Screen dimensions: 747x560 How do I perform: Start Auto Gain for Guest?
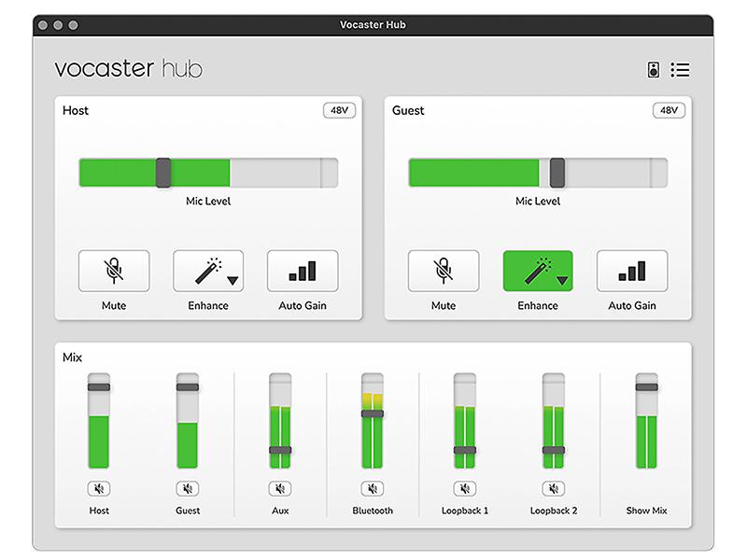click(632, 271)
